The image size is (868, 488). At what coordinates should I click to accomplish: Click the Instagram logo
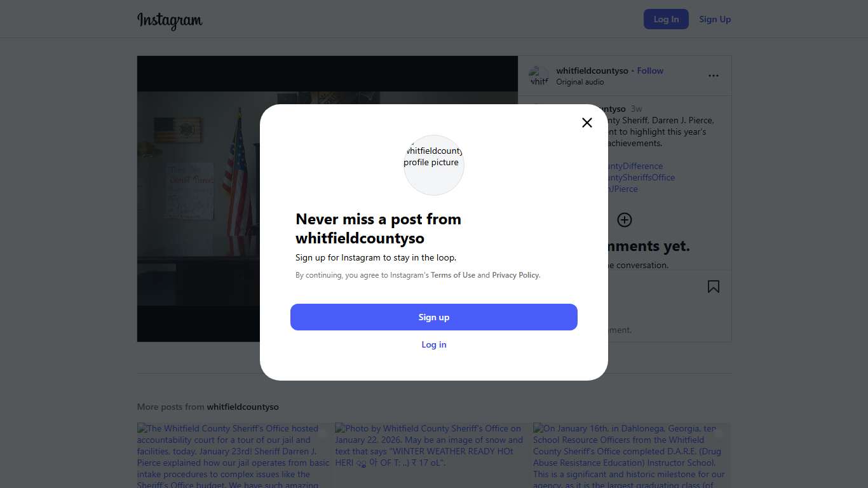coord(170,20)
